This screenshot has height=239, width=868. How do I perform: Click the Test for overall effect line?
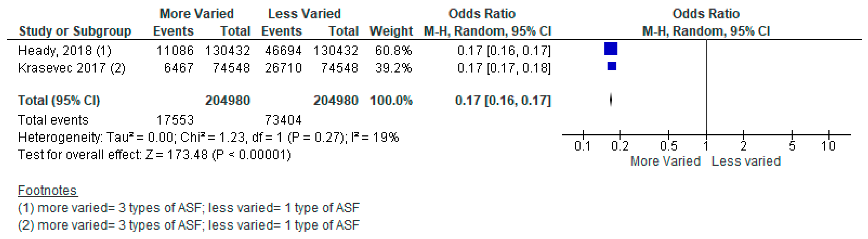154,155
